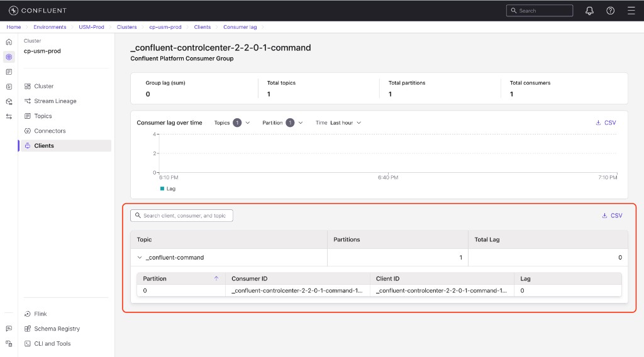Viewport: 644px width, 357px height.
Task: Click the search client, consumer, topic field
Action: (182, 216)
